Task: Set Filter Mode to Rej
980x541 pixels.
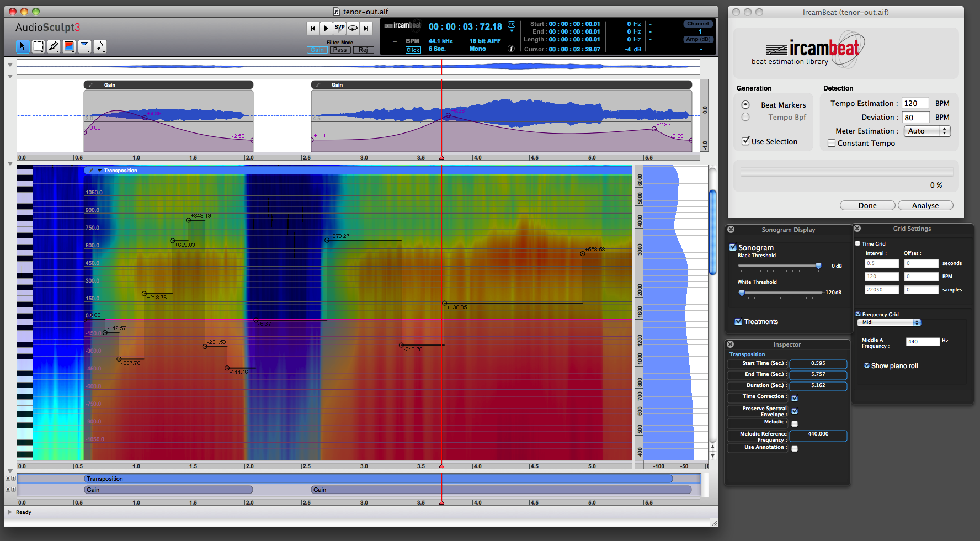Action: [x=363, y=50]
